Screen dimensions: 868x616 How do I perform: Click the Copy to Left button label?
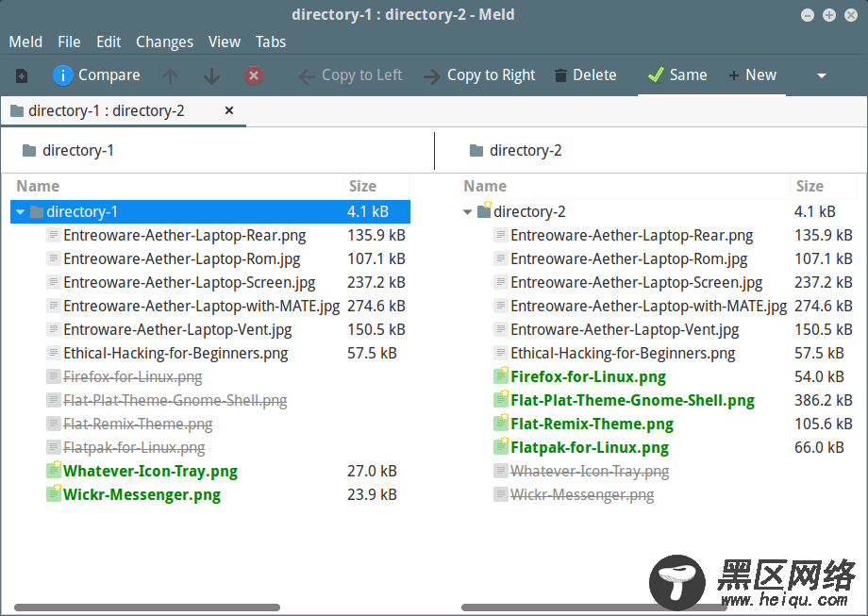[362, 75]
